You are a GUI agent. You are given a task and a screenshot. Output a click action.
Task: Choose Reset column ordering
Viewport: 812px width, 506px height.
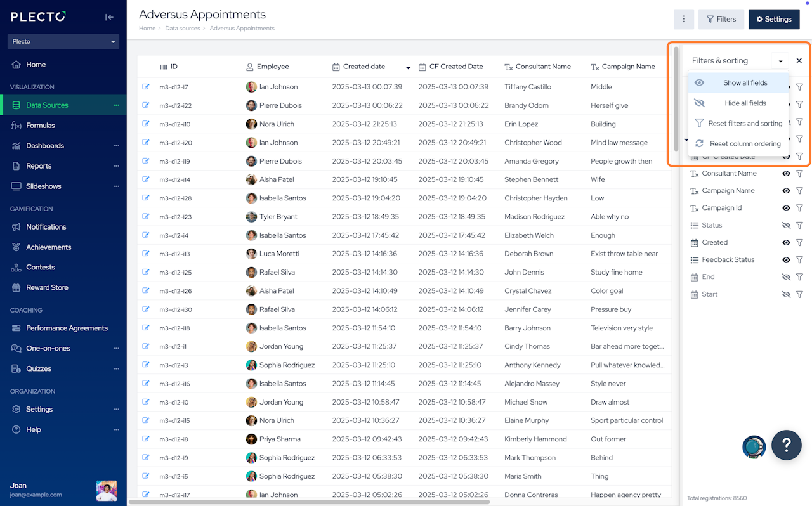coord(738,144)
